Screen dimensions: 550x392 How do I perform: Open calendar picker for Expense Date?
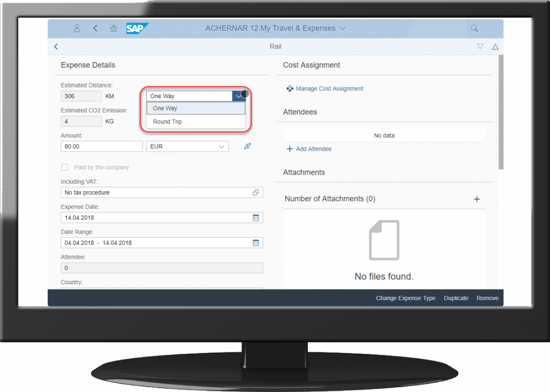coord(256,217)
